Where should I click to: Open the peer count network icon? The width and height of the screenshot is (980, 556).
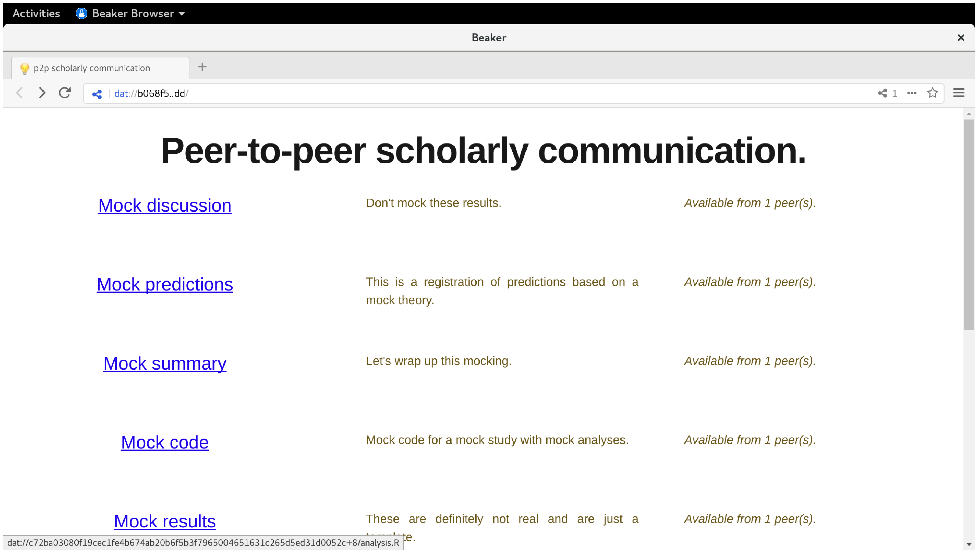click(882, 93)
